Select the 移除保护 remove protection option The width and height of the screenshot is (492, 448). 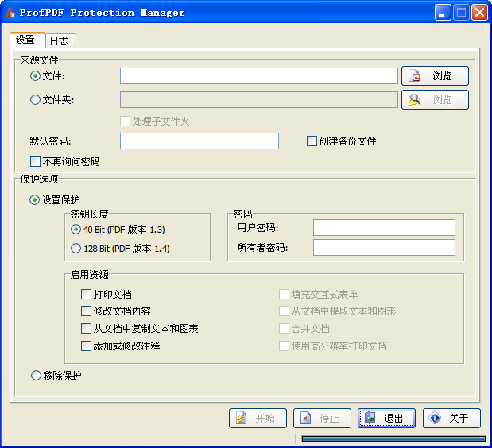coord(36,376)
